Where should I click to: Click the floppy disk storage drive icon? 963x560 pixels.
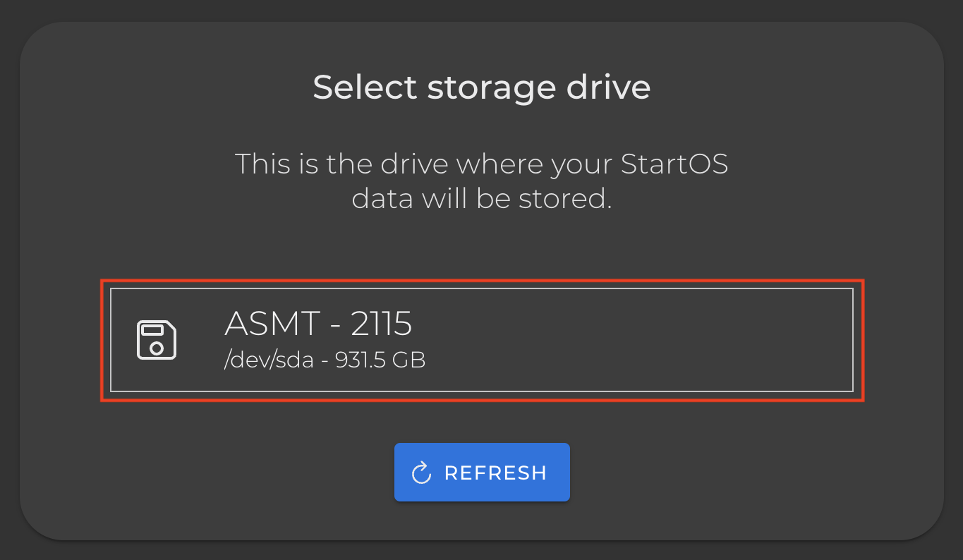pyautogui.click(x=156, y=340)
